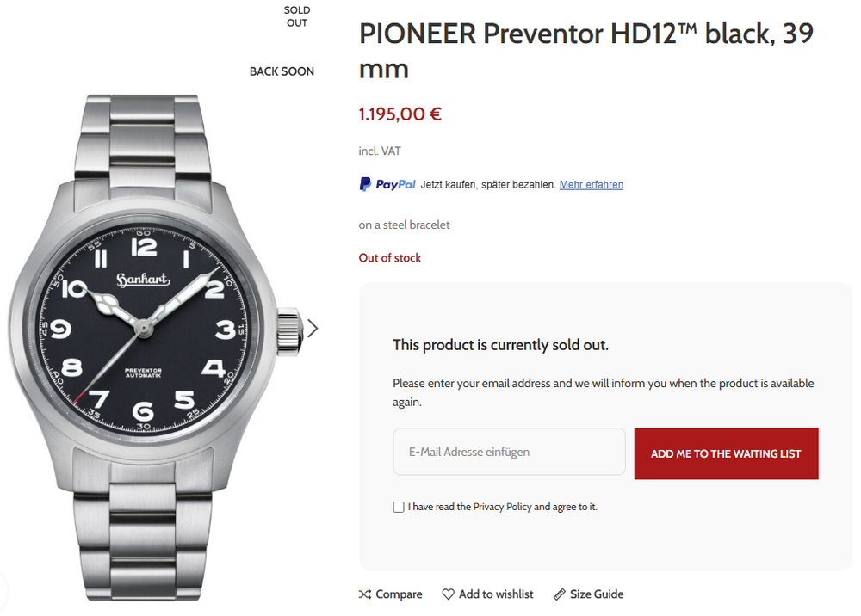Screen dimensions: 861x616
Task: Click the Compare shuffle arrows icon
Action: tap(365, 594)
